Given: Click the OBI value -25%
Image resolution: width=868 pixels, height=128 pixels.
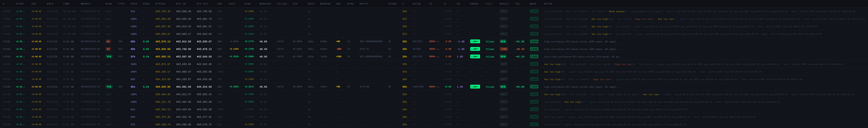Looking at the screenshot, I should coord(339,49).
